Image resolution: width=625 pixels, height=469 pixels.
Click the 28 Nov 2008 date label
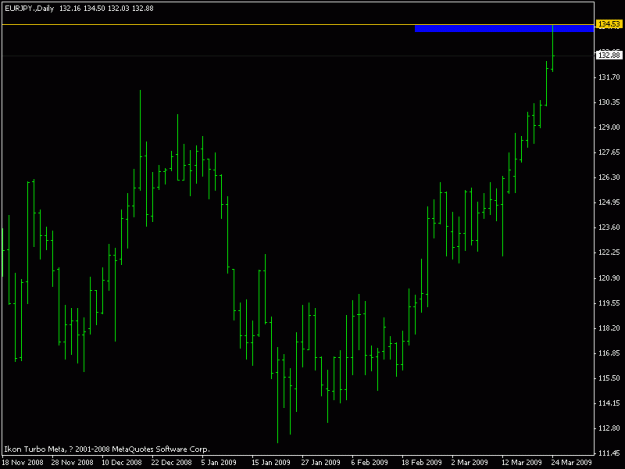click(72, 463)
